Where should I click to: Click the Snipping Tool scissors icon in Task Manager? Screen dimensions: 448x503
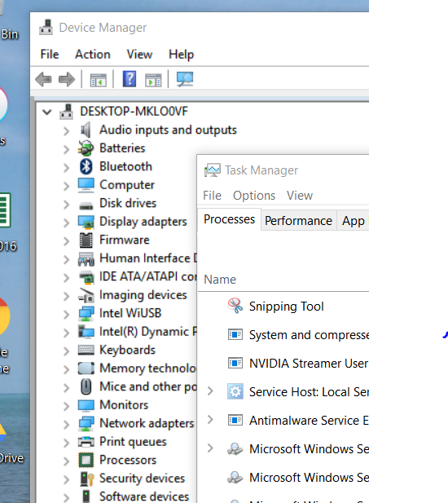coord(235,306)
